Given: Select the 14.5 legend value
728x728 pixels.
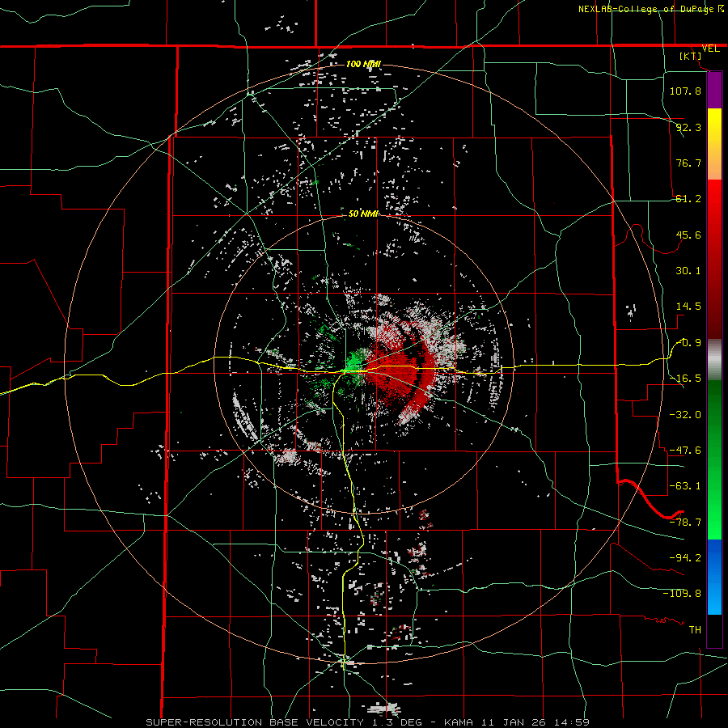Looking at the screenshot, I should tap(688, 307).
